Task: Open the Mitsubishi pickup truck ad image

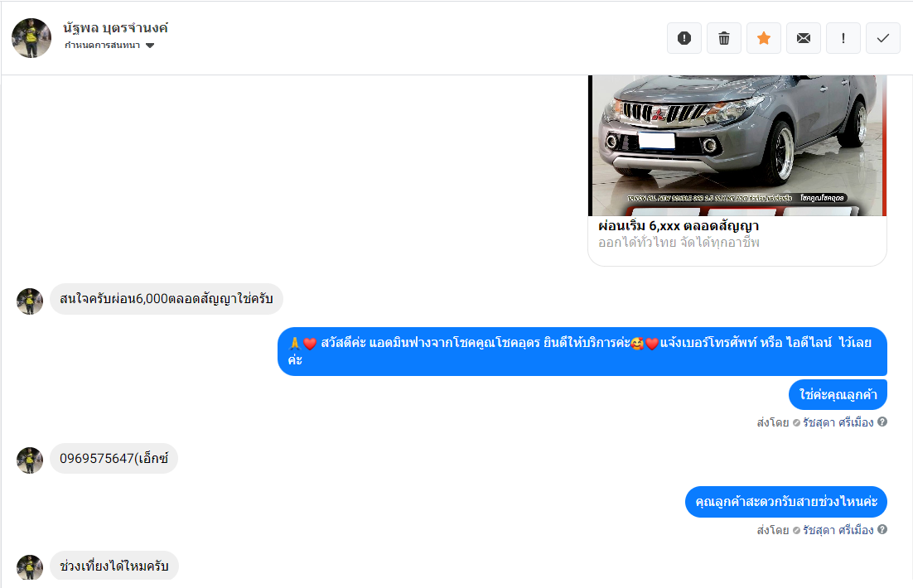Action: click(737, 145)
